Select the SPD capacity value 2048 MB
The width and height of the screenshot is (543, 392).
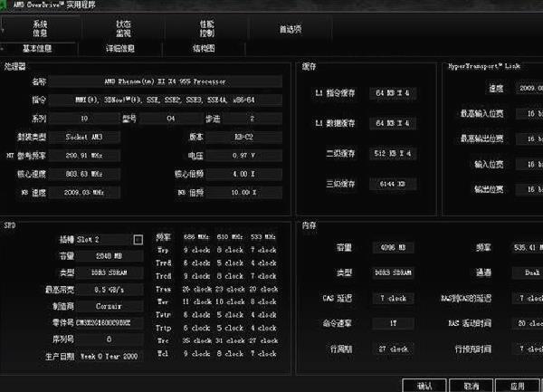pos(110,256)
